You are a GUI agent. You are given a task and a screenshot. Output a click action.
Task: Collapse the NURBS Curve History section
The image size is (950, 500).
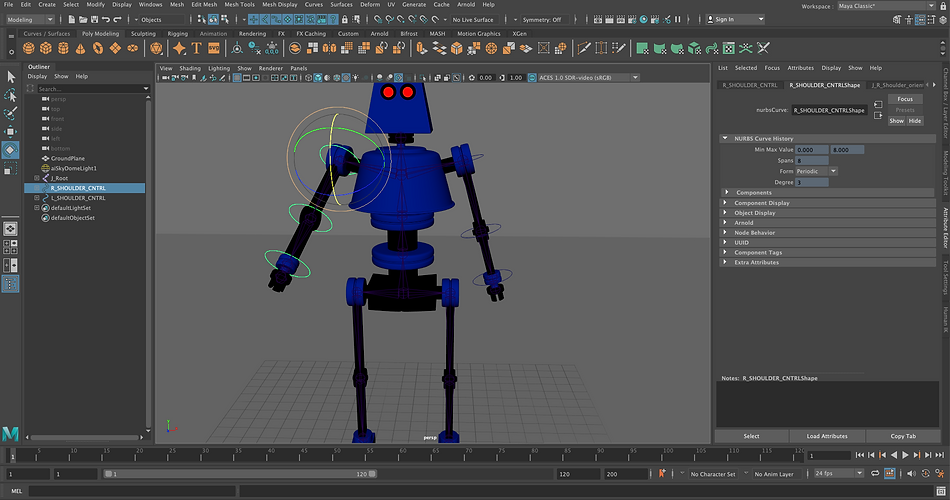725,138
